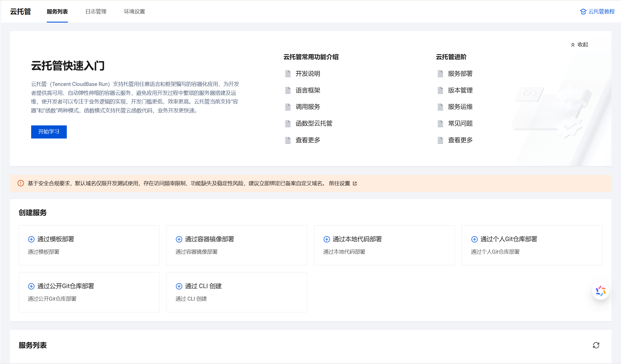Click the graduation cap icon beside 云托管教程

pos(583,12)
